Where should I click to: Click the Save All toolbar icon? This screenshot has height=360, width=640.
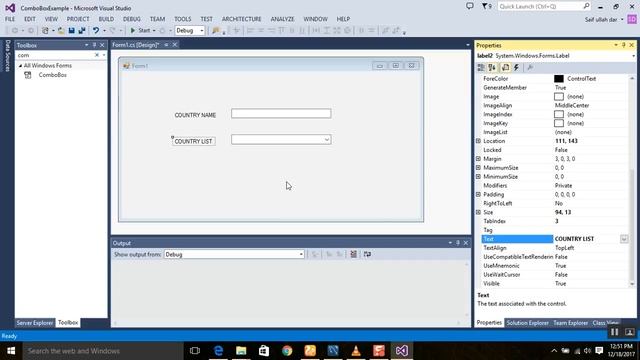(82, 31)
